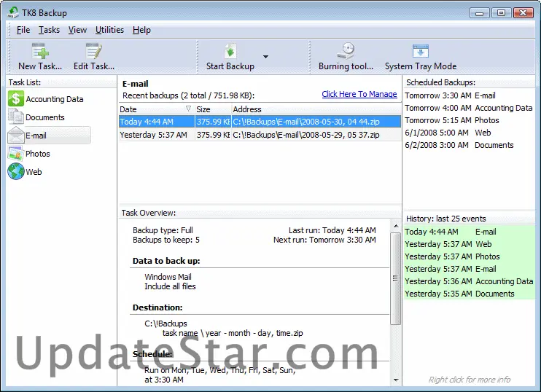This screenshot has width=541, height=392.
Task: Select the Accounting Data task icon
Action: 16,99
